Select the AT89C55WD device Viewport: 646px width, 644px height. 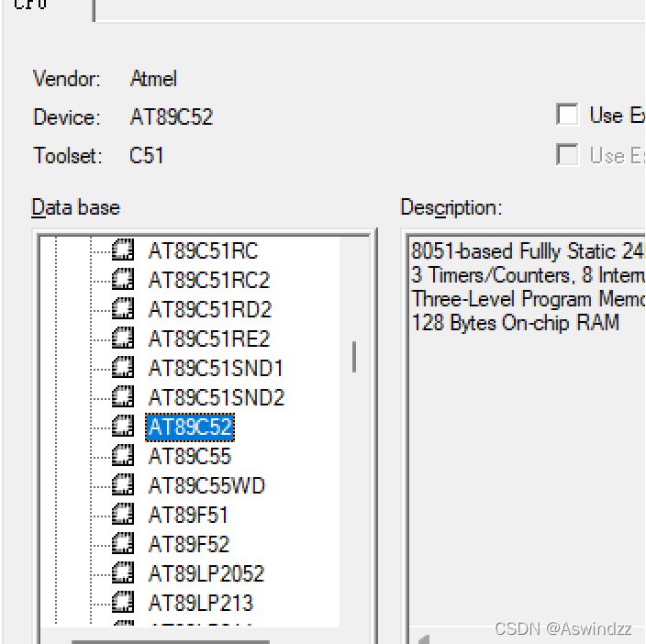click(x=206, y=486)
